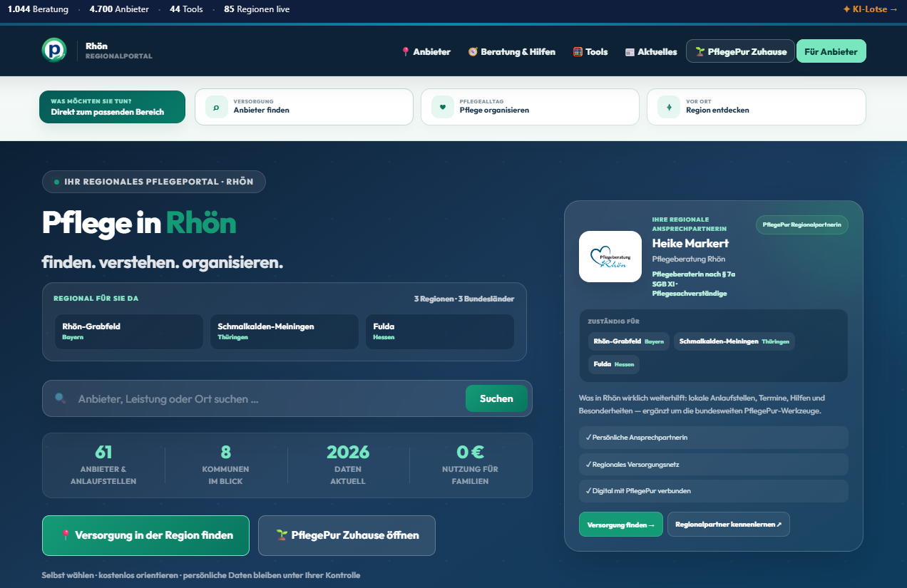Open the Tools menu
The image size is (907, 588).
(x=590, y=52)
